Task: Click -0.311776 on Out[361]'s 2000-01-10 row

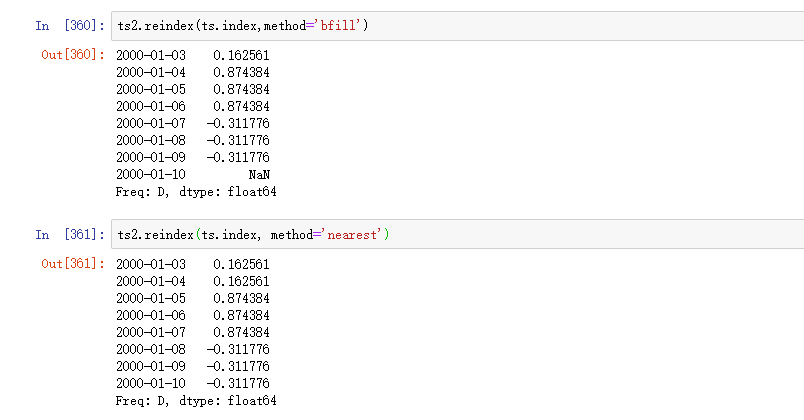Action: point(237,383)
